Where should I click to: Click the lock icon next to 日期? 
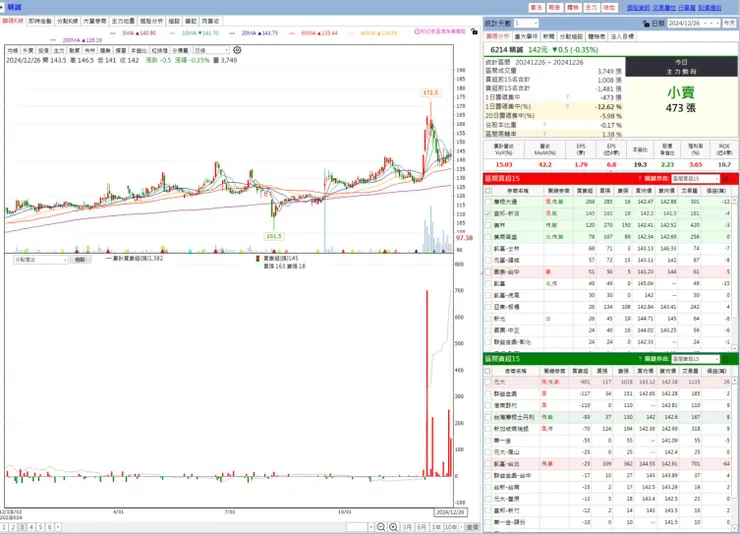coord(646,23)
